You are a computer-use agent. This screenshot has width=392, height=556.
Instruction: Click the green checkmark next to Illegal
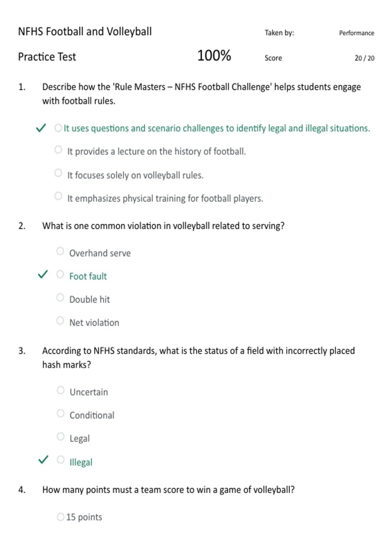43,460
